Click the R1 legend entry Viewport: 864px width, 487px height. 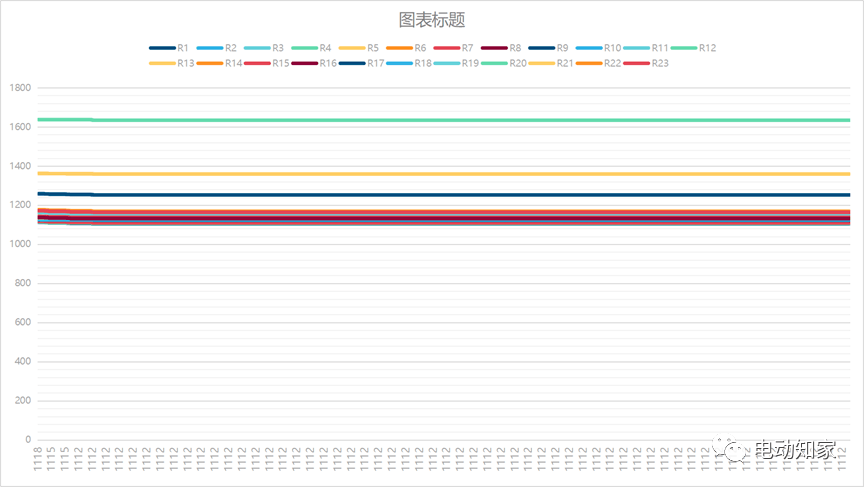(x=169, y=48)
